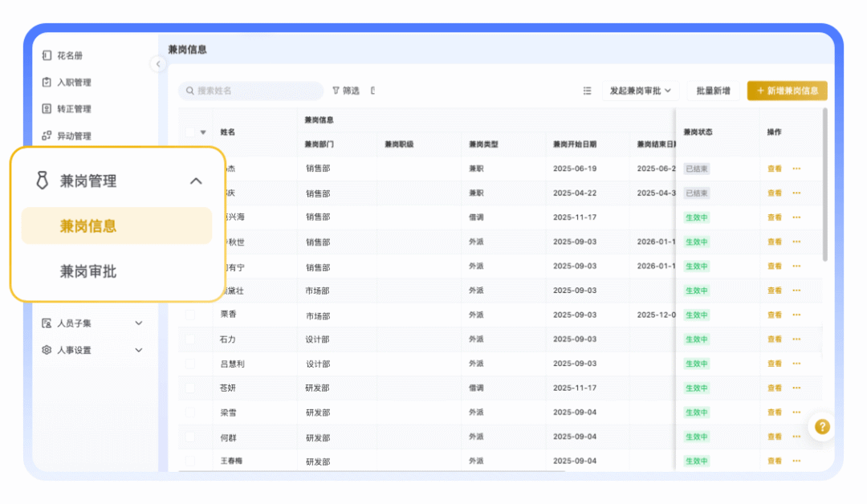The height and width of the screenshot is (504, 867).
Task: Select 兼岗审批 in the sidebar menu
Action: (x=88, y=271)
